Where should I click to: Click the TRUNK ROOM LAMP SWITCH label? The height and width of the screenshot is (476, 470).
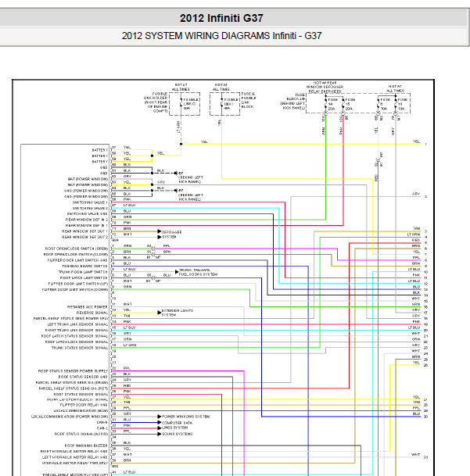pyautogui.click(x=83, y=272)
